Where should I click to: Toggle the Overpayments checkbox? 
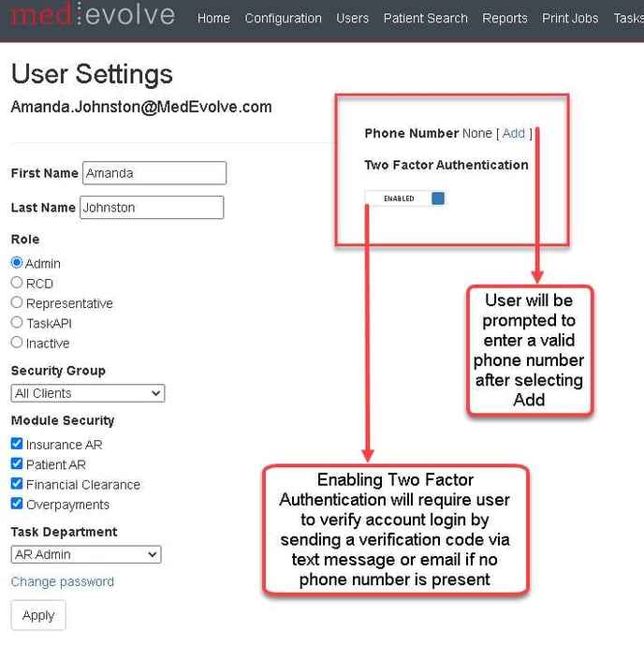(x=17, y=504)
